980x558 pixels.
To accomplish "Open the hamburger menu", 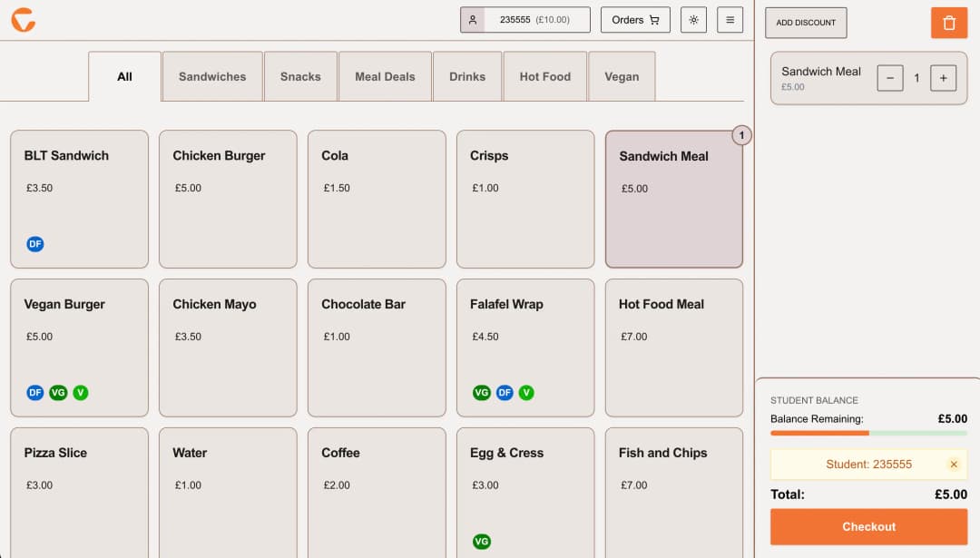I will (730, 20).
